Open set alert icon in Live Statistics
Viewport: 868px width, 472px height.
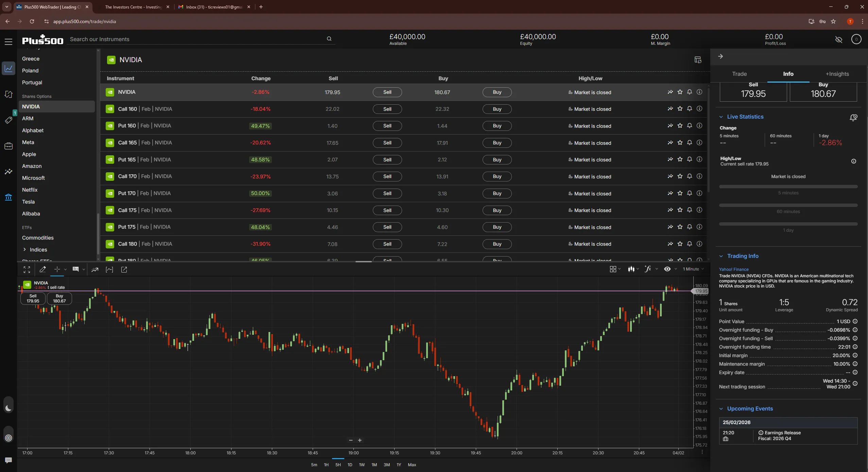(x=853, y=118)
